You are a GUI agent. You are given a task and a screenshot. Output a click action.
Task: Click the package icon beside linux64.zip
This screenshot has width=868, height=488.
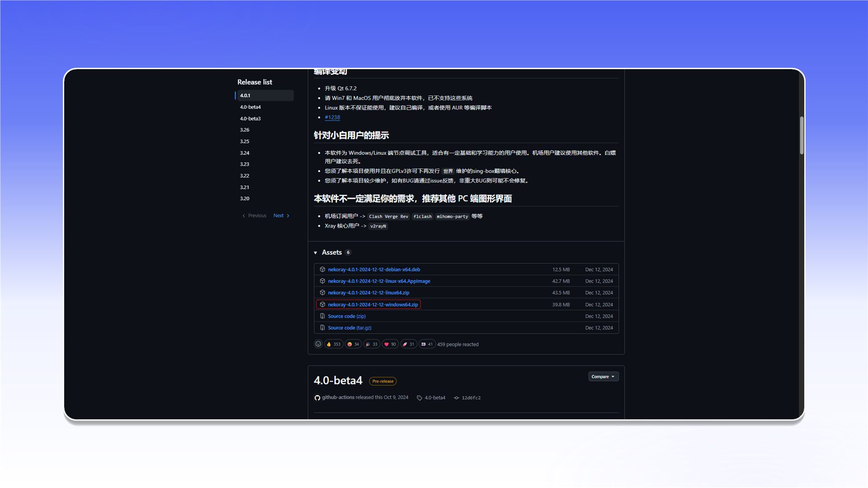point(322,293)
